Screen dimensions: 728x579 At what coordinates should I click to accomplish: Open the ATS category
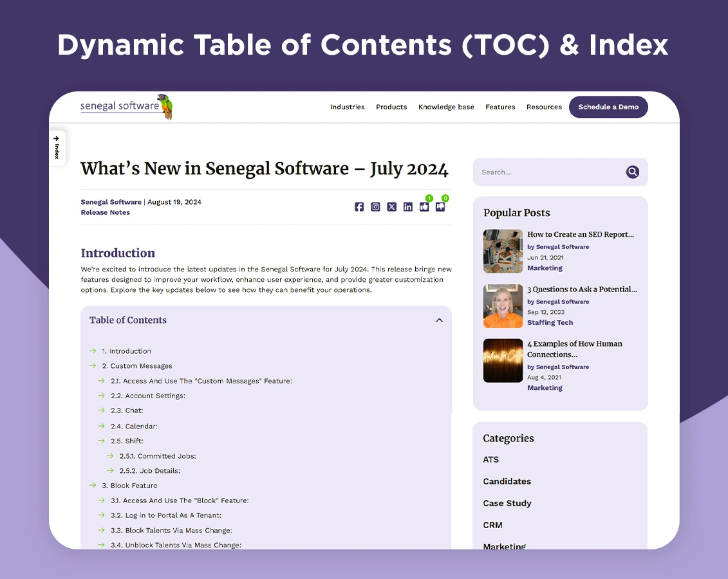point(490,460)
